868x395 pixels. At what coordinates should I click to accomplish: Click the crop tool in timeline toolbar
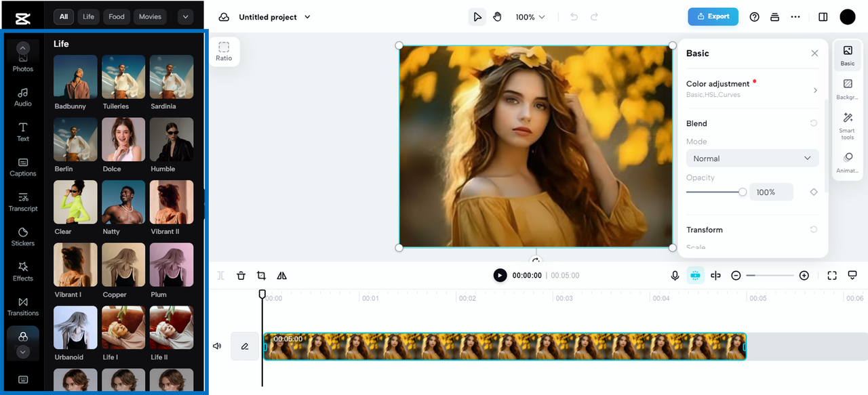261,275
